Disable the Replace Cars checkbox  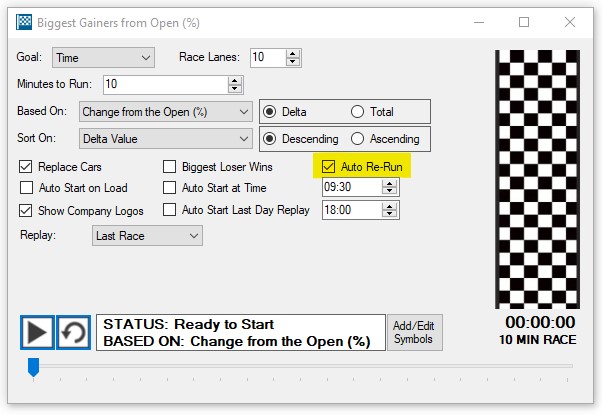click(27, 167)
